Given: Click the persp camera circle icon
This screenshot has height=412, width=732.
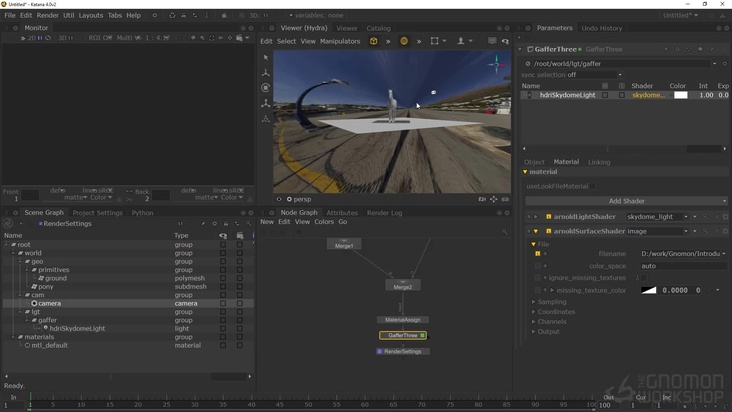Looking at the screenshot, I should click(x=289, y=199).
